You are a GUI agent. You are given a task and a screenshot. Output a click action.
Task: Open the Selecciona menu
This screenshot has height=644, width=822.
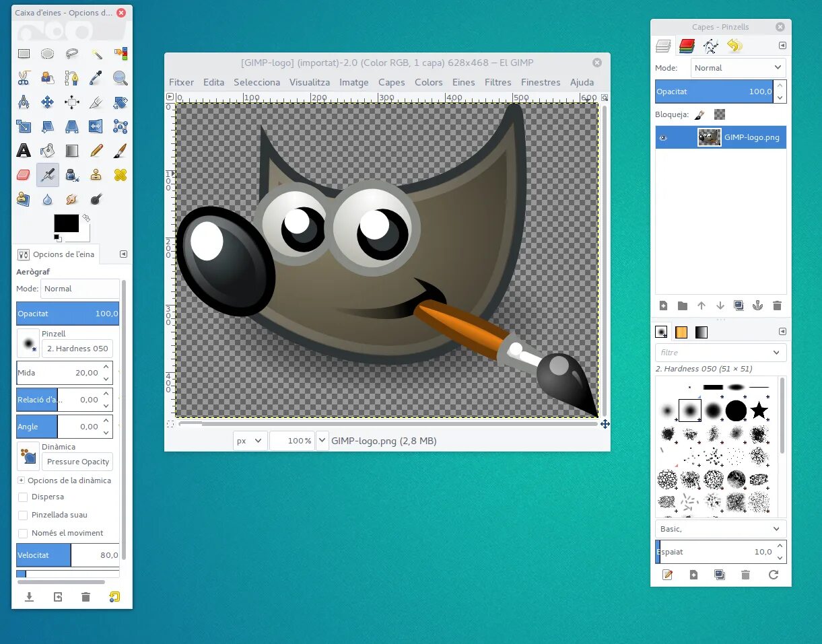click(256, 82)
